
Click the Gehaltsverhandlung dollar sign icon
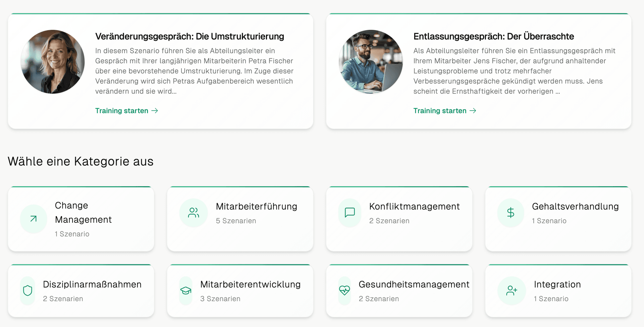[x=511, y=213]
